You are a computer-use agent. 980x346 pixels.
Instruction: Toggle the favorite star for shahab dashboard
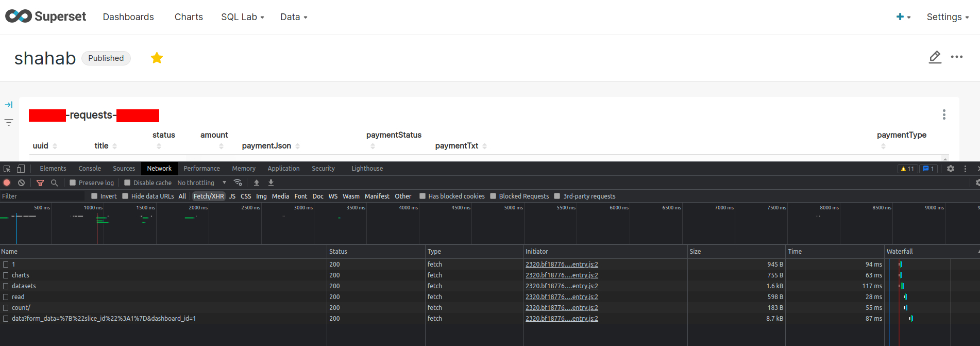(157, 58)
